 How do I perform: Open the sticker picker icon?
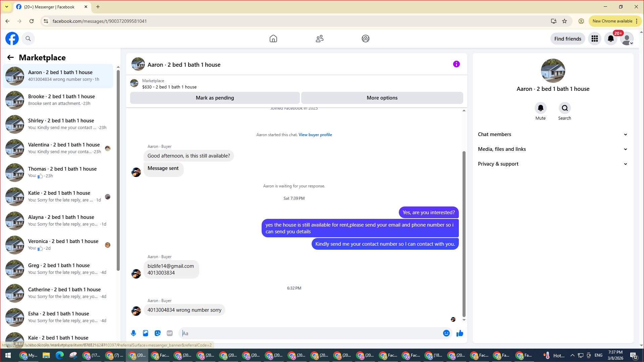(x=158, y=333)
